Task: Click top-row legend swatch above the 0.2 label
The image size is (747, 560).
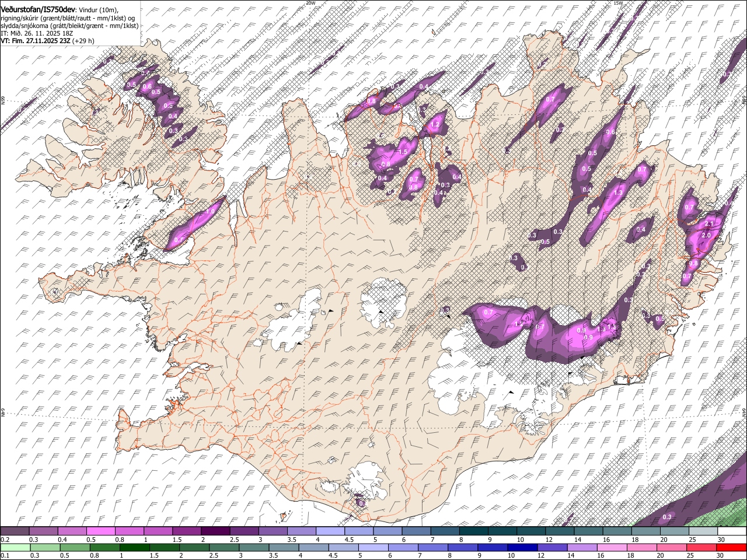Action: [15, 531]
